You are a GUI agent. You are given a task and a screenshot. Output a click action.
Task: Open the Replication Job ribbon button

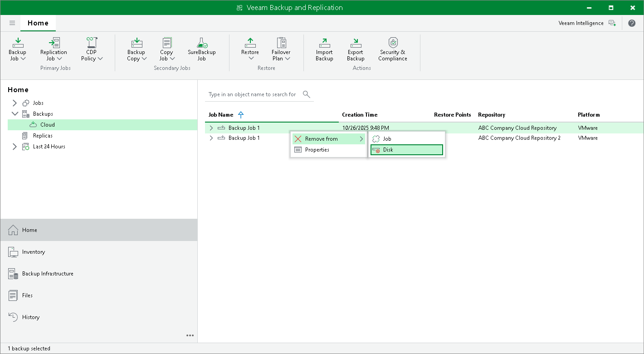[54, 49]
